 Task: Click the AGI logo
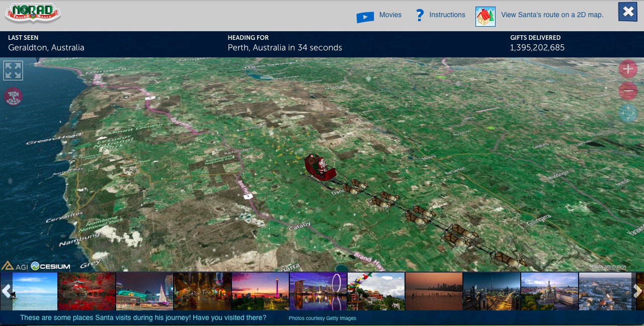(x=15, y=266)
